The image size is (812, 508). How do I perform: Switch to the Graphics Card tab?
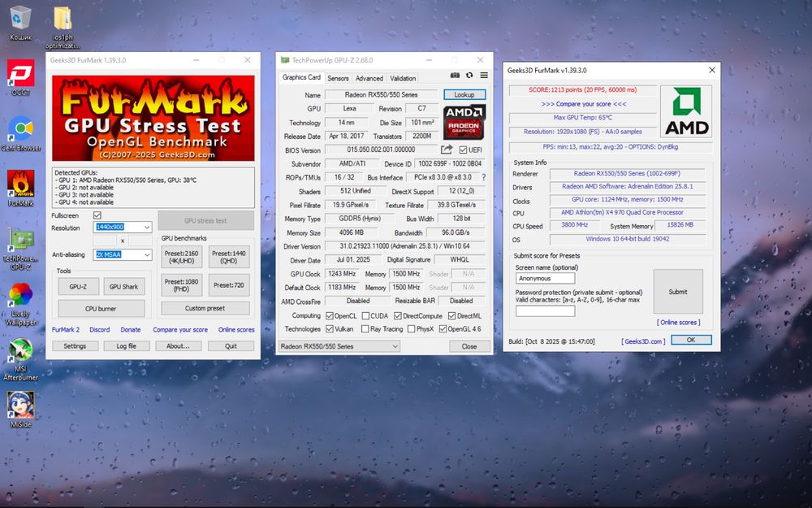click(301, 77)
